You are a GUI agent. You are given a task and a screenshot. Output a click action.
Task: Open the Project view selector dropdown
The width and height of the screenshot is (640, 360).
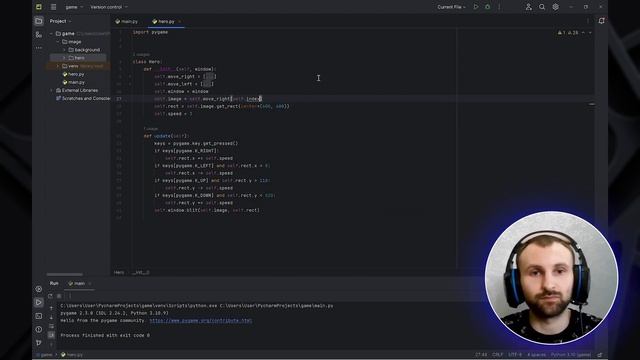pyautogui.click(x=60, y=21)
